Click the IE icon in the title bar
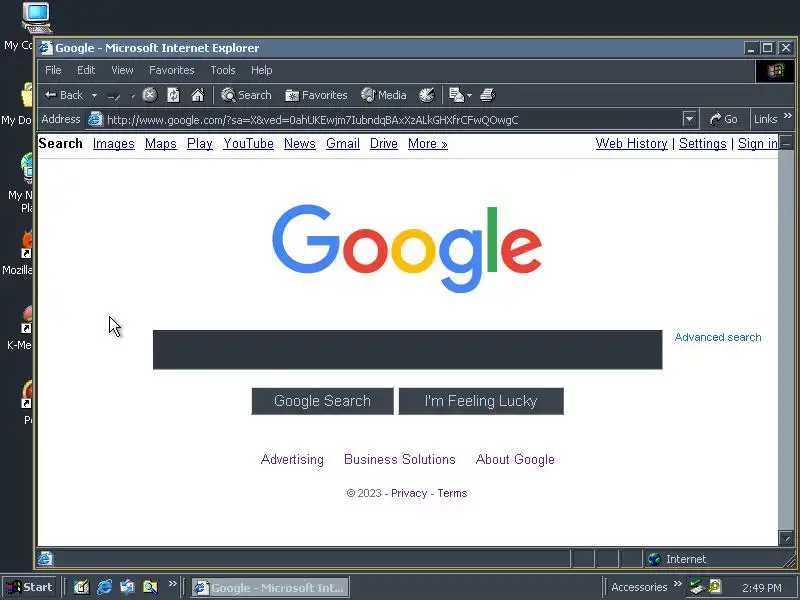800x600 pixels. (x=46, y=48)
